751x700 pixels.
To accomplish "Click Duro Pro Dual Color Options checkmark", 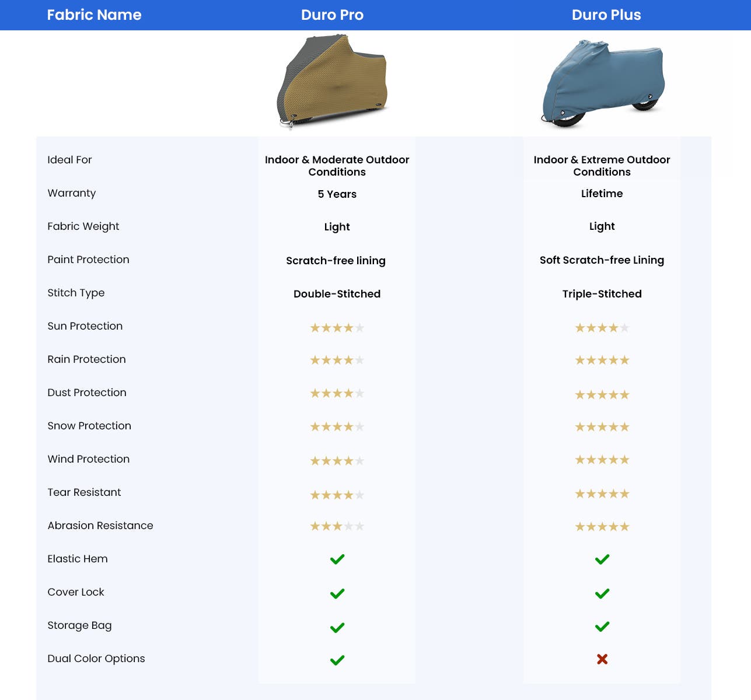I will (x=337, y=660).
